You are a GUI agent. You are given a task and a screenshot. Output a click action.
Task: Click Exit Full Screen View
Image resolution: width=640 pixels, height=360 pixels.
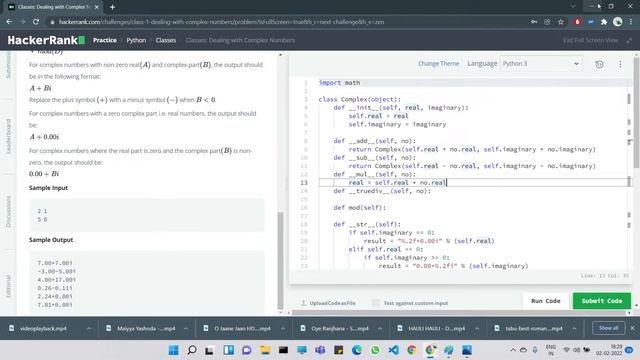point(590,40)
